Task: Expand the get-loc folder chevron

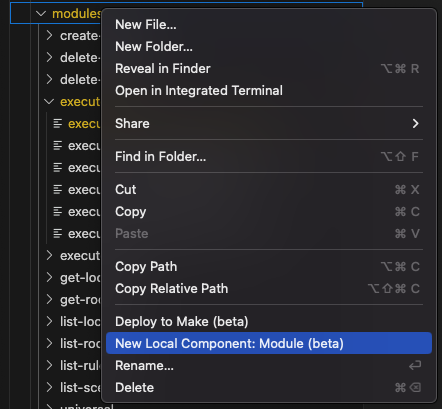Action: pyautogui.click(x=50, y=277)
